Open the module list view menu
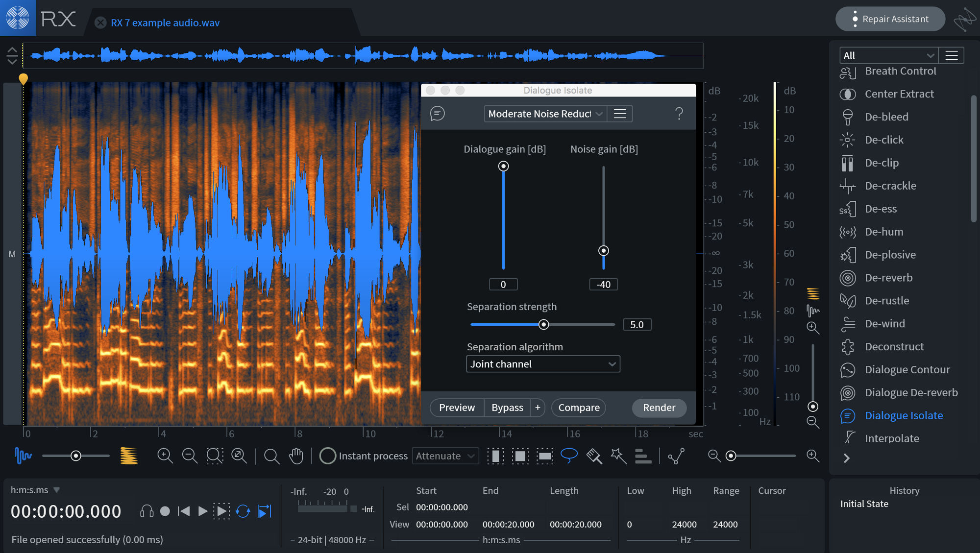The width and height of the screenshot is (980, 553). pyautogui.click(x=951, y=56)
